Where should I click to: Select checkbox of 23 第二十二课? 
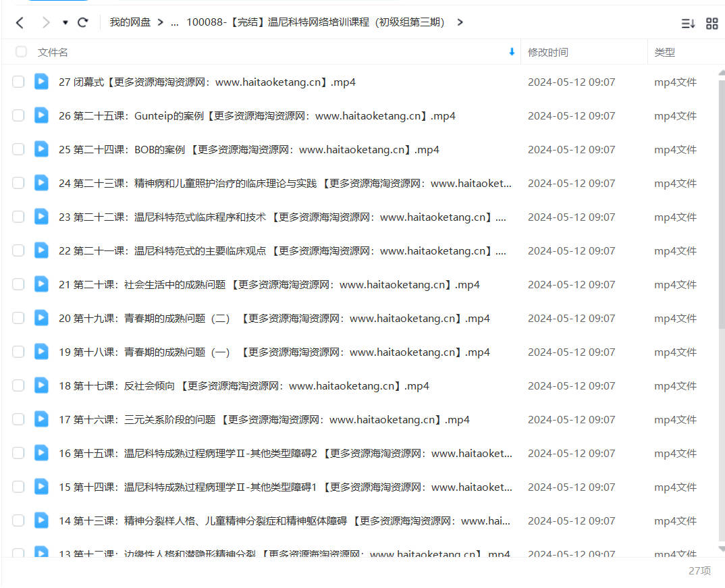point(18,217)
